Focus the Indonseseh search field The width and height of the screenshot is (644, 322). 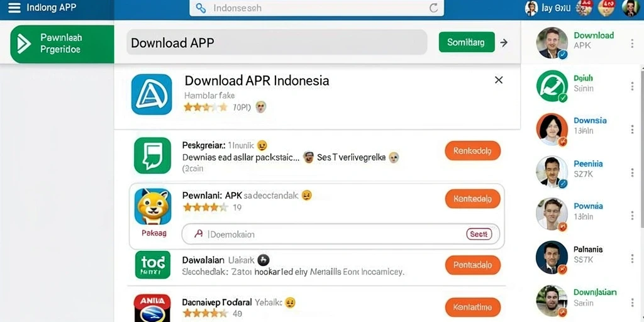316,8
